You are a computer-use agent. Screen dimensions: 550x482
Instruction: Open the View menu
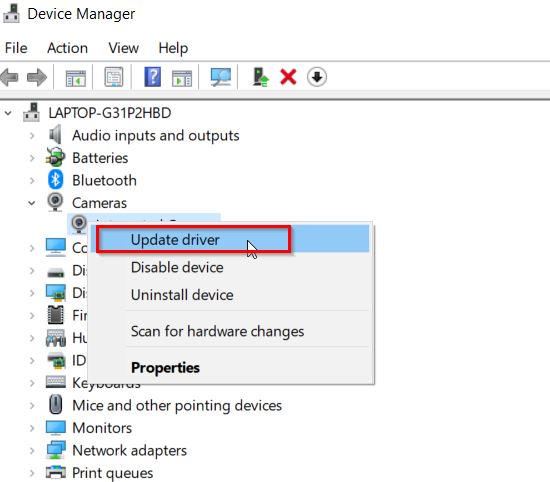tap(123, 48)
